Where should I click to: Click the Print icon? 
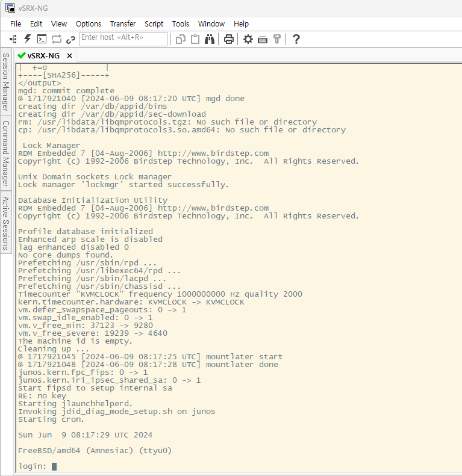click(228, 39)
